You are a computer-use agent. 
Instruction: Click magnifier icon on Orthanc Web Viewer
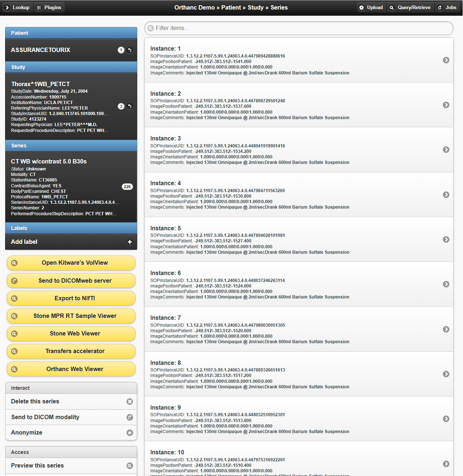click(x=14, y=369)
